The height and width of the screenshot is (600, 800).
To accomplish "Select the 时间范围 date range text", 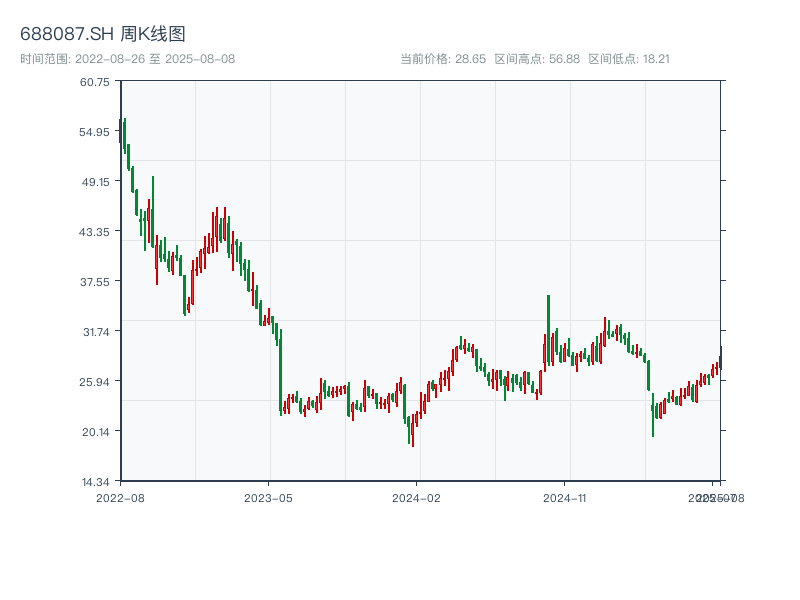I will tap(128, 59).
